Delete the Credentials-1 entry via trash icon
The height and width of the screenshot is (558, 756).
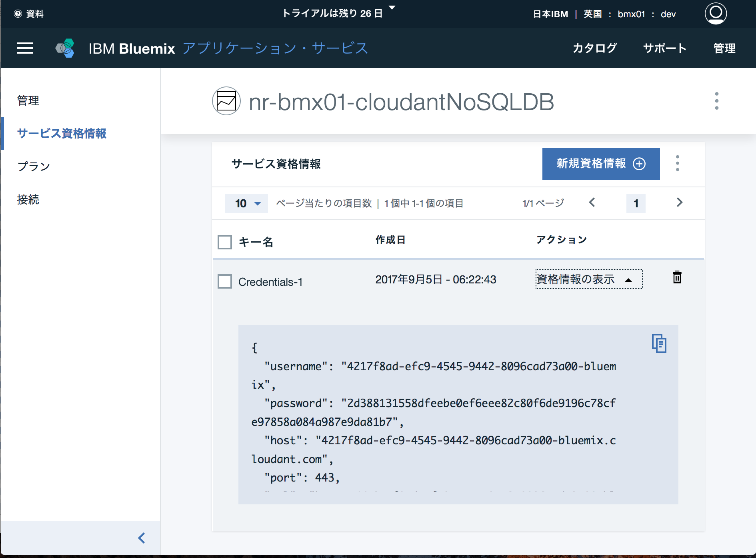click(676, 277)
